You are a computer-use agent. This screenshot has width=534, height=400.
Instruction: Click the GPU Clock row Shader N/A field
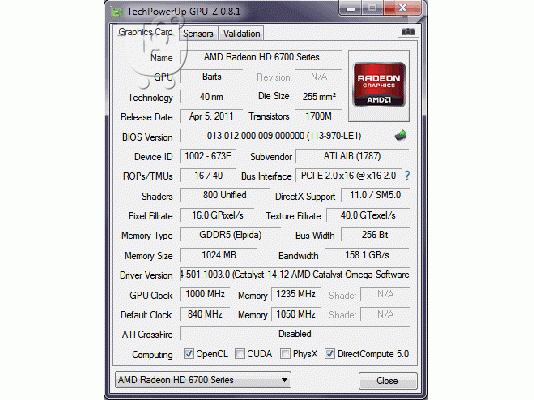(x=385, y=294)
